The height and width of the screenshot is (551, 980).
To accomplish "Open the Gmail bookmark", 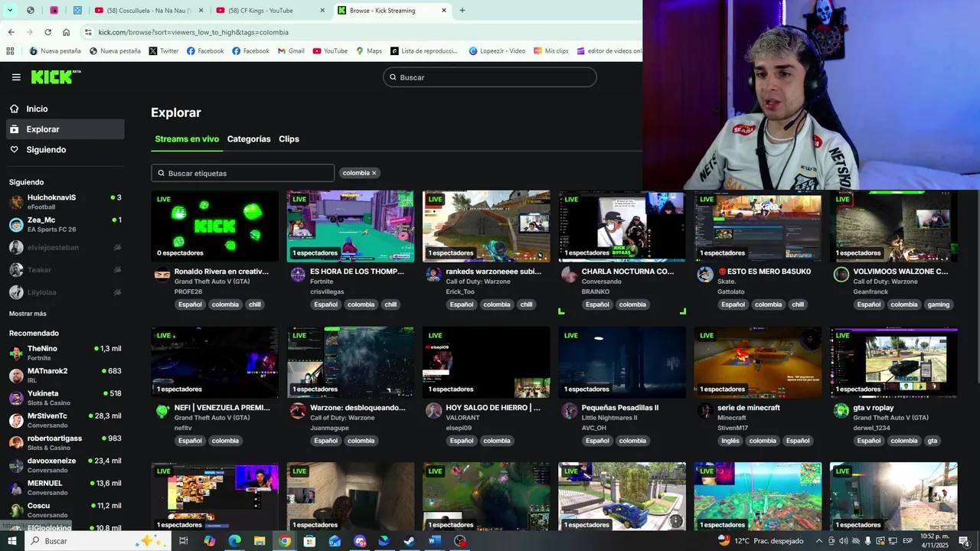I will [291, 51].
